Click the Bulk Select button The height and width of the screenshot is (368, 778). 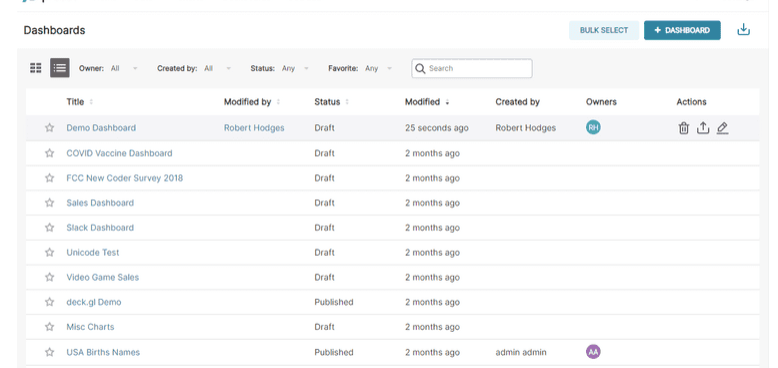[x=604, y=30]
